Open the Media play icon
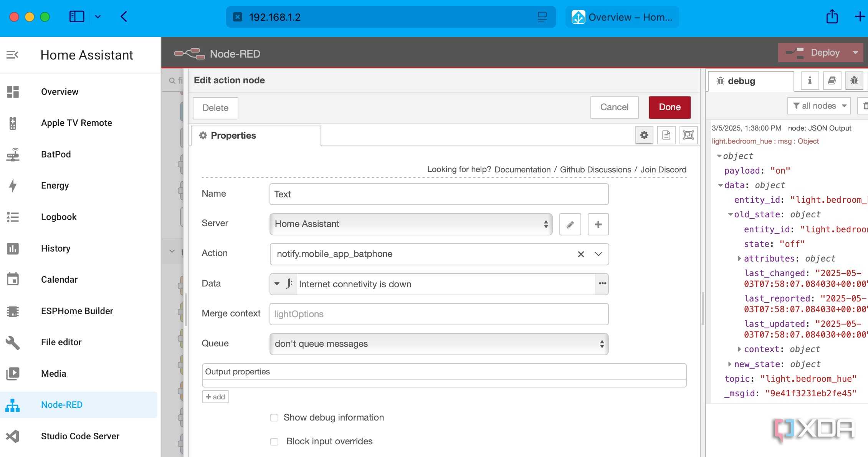 13,374
